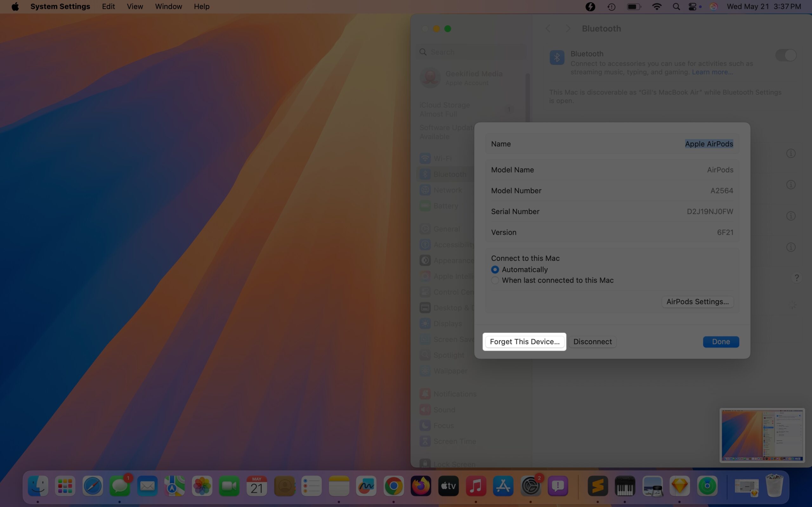Open the Window menu
Viewport: 812px width, 507px height.
(168, 6)
